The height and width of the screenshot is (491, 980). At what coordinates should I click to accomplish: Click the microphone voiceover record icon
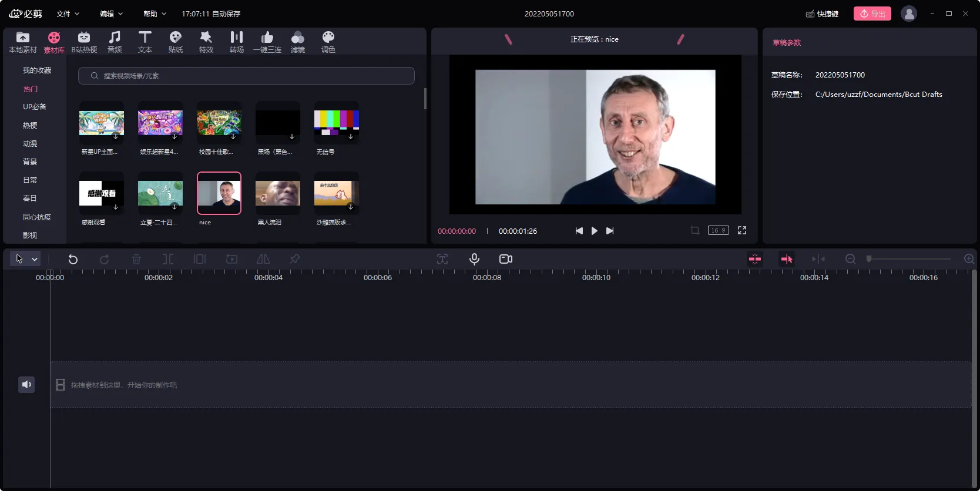pos(474,259)
